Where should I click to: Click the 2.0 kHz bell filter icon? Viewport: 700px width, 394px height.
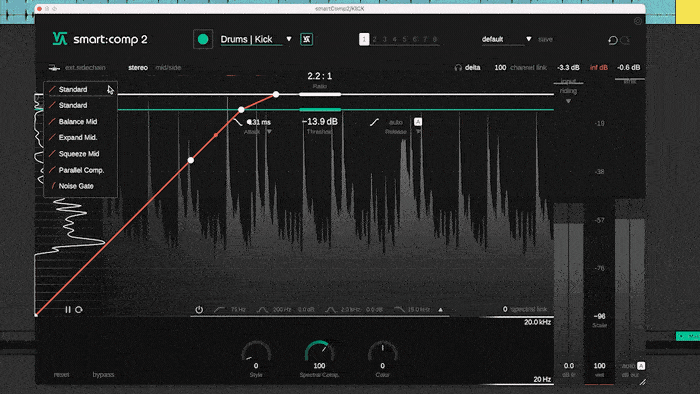330,309
